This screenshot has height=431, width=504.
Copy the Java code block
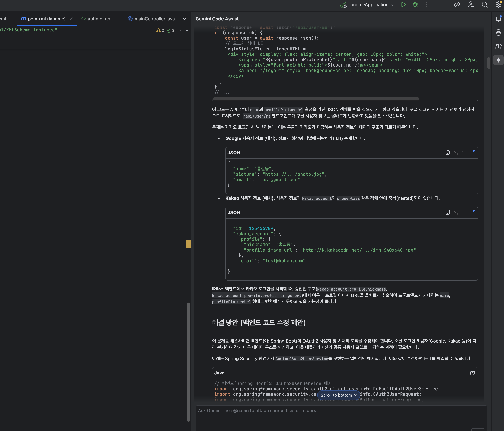pos(472,373)
